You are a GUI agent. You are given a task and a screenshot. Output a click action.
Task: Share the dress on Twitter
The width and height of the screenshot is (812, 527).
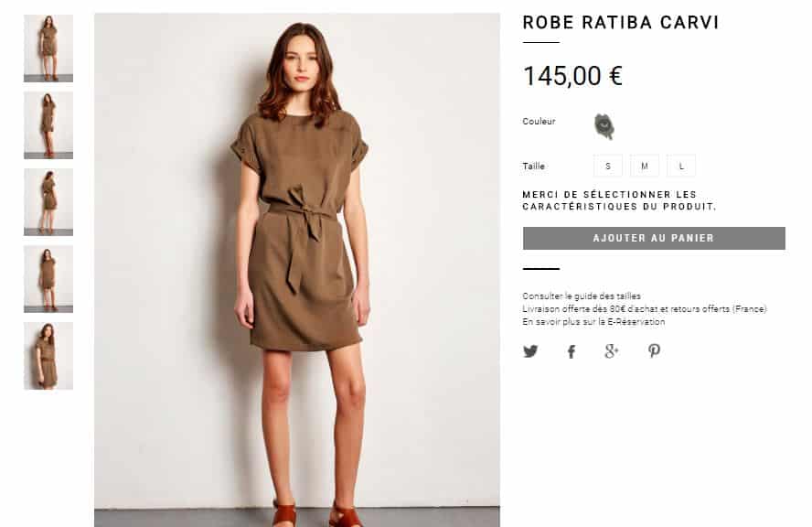pyautogui.click(x=530, y=351)
